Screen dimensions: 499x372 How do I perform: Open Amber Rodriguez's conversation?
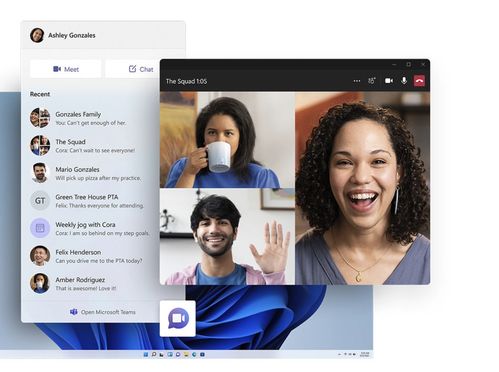[91, 284]
